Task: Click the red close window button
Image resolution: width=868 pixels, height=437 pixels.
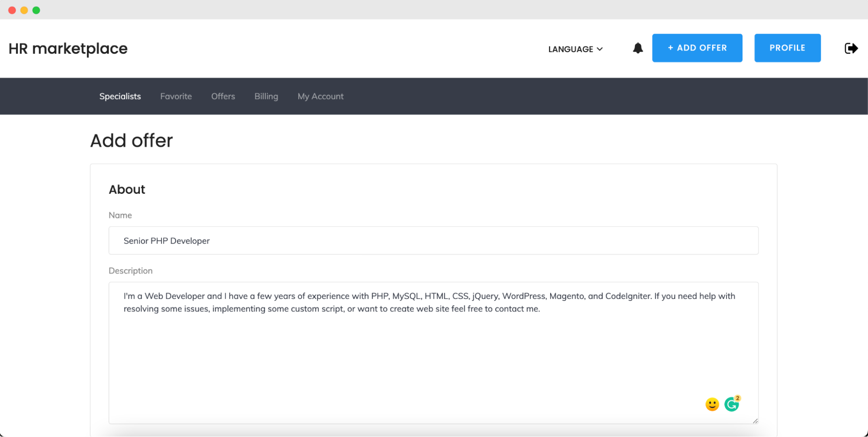Action: pos(12,10)
